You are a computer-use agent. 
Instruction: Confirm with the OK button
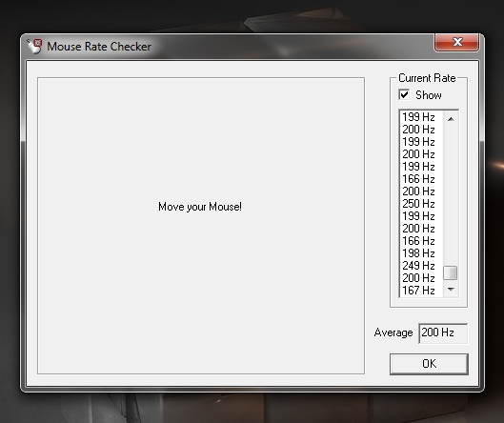pyautogui.click(x=429, y=364)
